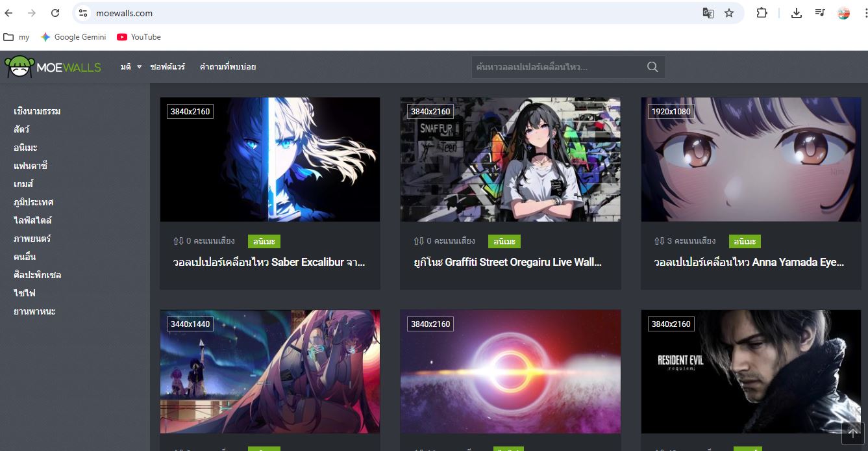The width and height of the screenshot is (868, 451).
Task: Click the 1920x1080 badge on Anna Yamada
Action: [671, 111]
